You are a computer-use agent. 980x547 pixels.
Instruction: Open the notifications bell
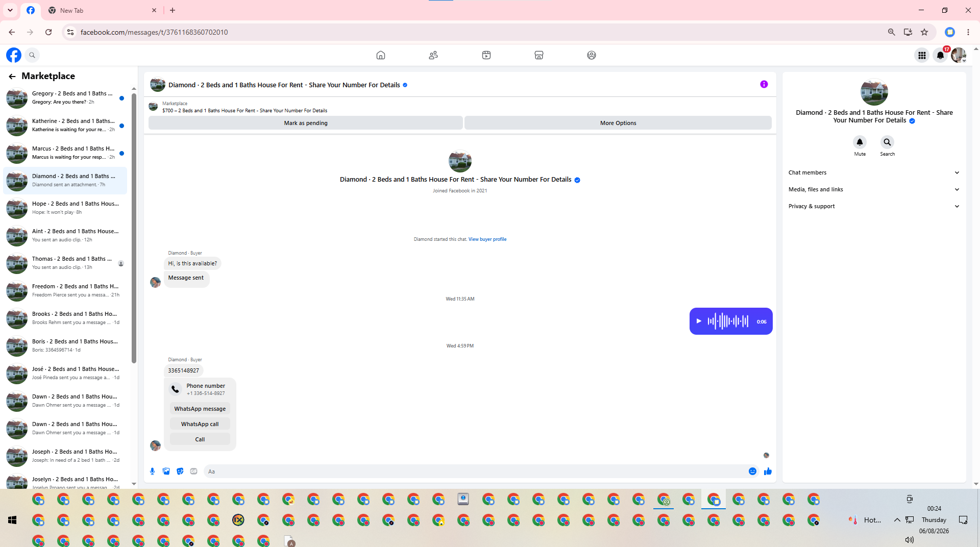[x=940, y=55]
